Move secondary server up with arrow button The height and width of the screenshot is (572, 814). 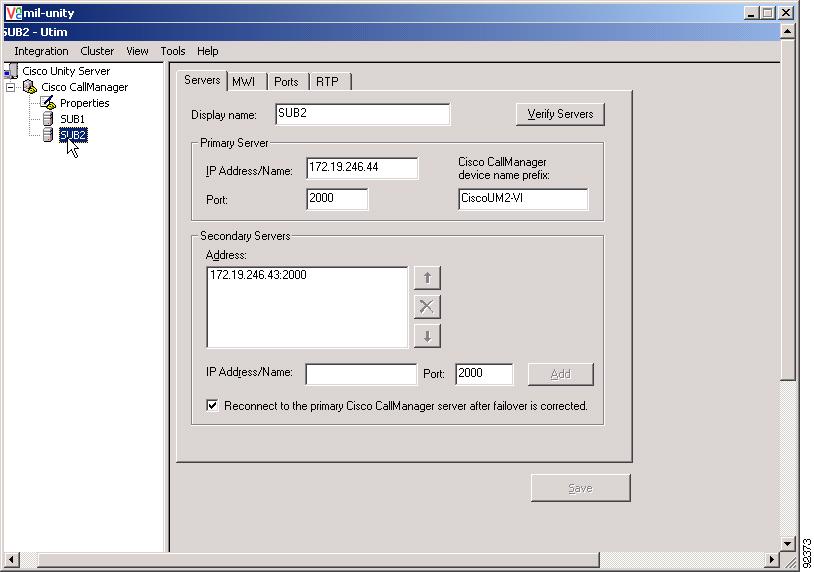coord(427,278)
